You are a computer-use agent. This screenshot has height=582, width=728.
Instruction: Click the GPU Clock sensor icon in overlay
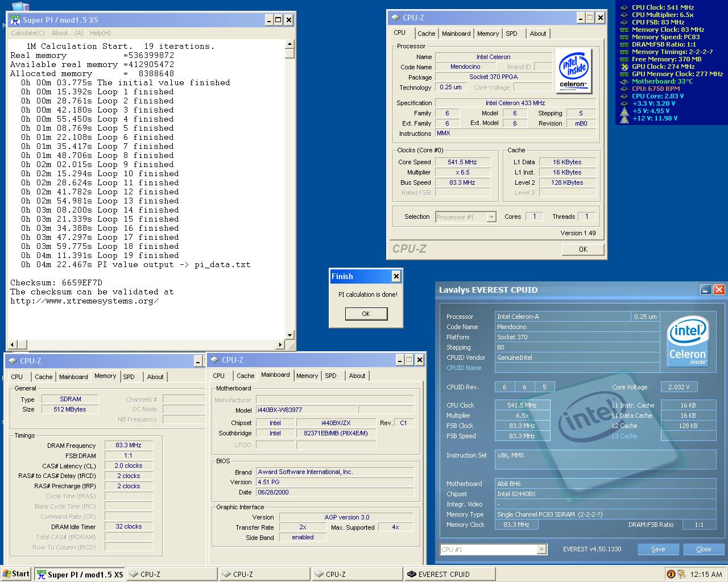coord(624,66)
